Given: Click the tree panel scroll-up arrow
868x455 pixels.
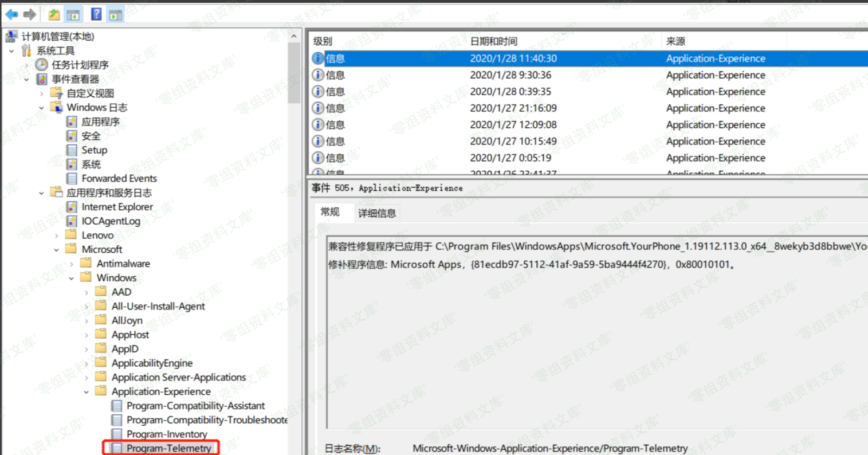Looking at the screenshot, I should click(x=294, y=36).
